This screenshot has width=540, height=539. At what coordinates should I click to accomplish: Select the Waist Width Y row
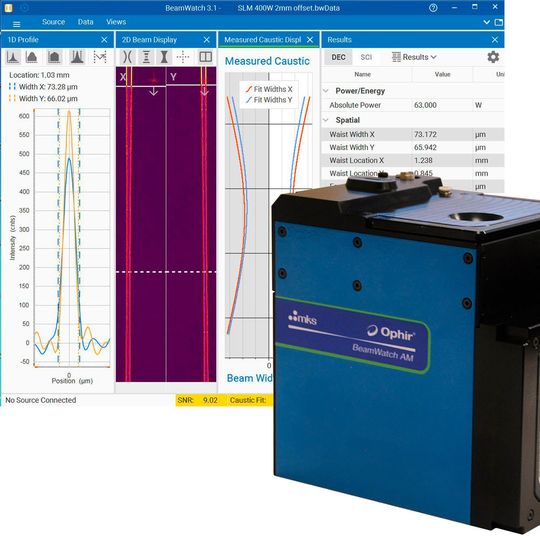[412, 147]
